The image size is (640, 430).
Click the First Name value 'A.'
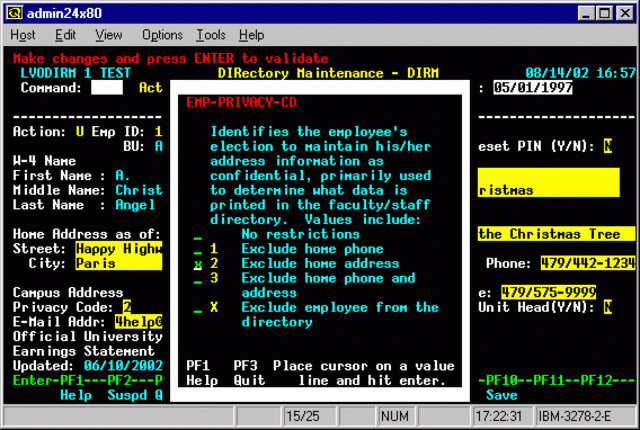coord(123,175)
